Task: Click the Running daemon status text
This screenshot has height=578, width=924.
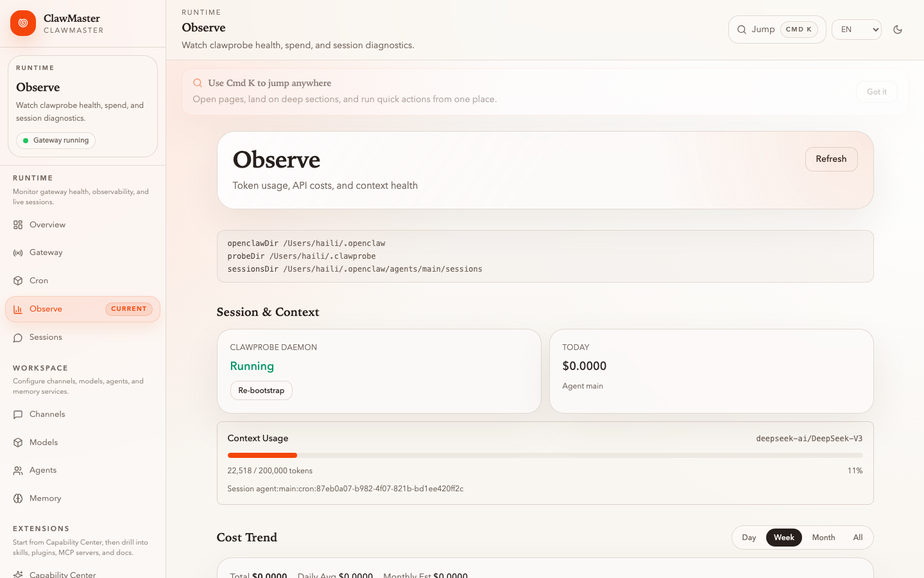Action: (252, 366)
